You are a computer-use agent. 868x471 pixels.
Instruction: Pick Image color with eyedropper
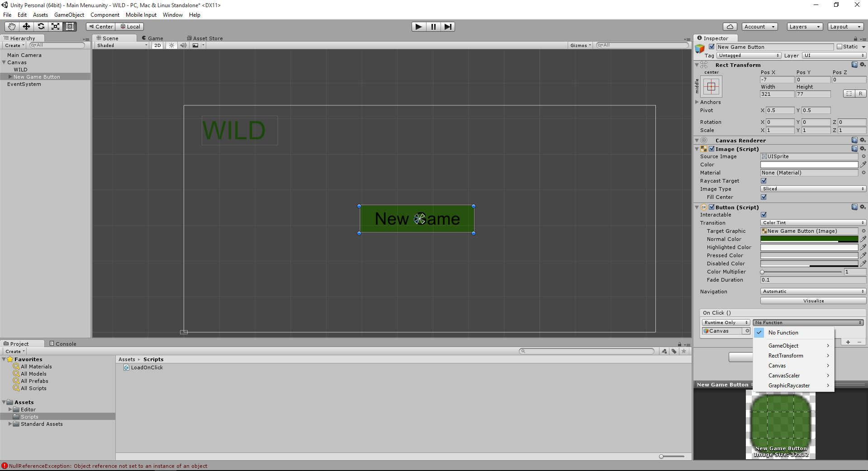(863, 165)
